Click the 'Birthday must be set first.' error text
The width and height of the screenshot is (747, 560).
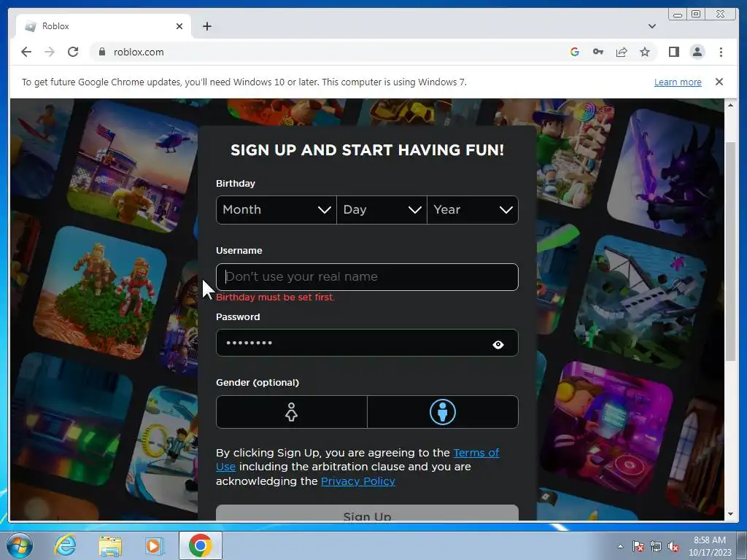click(275, 297)
